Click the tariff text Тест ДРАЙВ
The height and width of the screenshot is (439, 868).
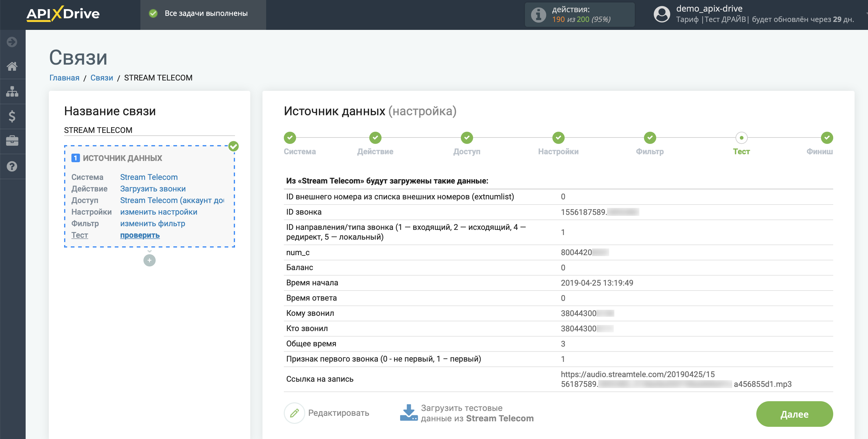click(725, 20)
